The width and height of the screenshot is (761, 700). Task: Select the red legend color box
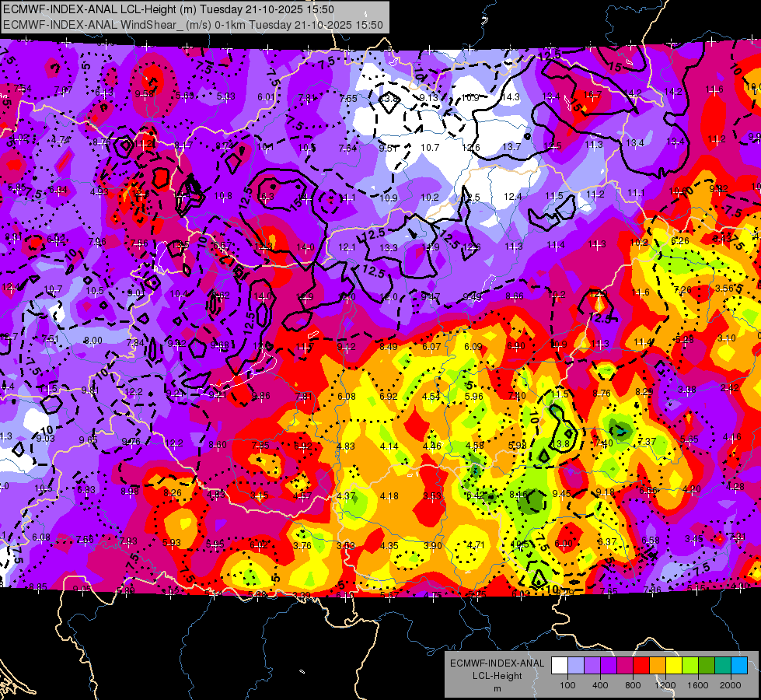(641, 666)
